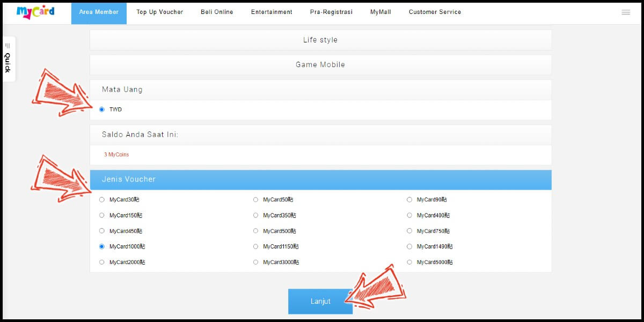Expand the Life style section
Image resolution: width=644 pixels, height=322 pixels.
320,40
